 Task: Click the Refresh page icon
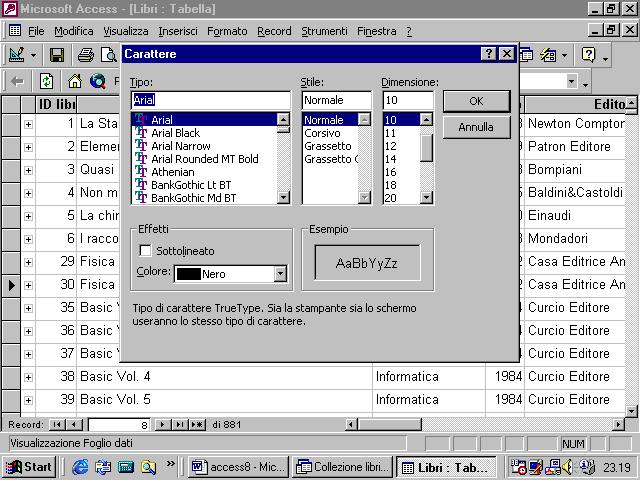coord(46,81)
